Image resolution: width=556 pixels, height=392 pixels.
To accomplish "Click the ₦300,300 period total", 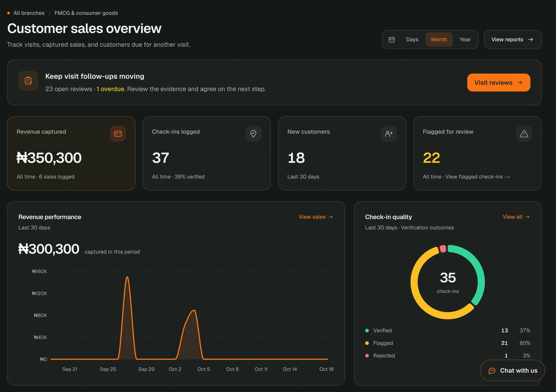I will [x=49, y=249].
